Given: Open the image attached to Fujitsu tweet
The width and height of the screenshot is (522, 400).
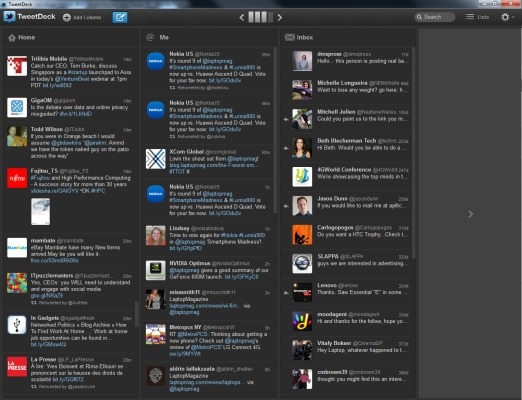Looking at the screenshot, I should coord(40,212).
